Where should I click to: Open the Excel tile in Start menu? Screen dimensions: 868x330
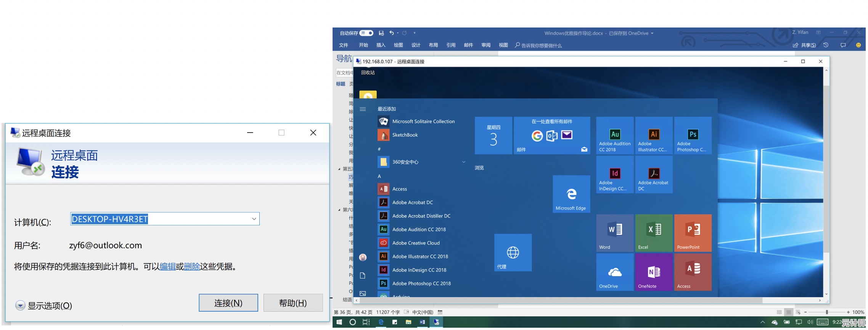(x=654, y=233)
